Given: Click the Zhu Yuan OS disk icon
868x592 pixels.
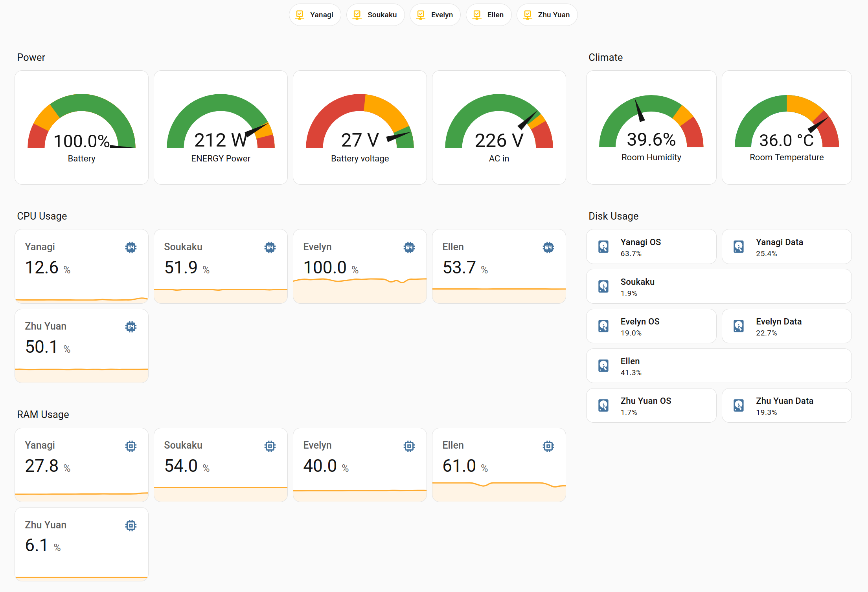Looking at the screenshot, I should click(603, 405).
